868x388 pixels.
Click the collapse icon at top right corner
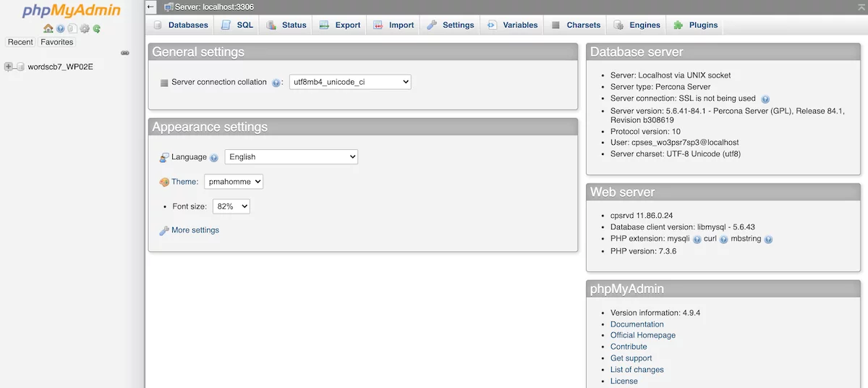pyautogui.click(x=861, y=7)
